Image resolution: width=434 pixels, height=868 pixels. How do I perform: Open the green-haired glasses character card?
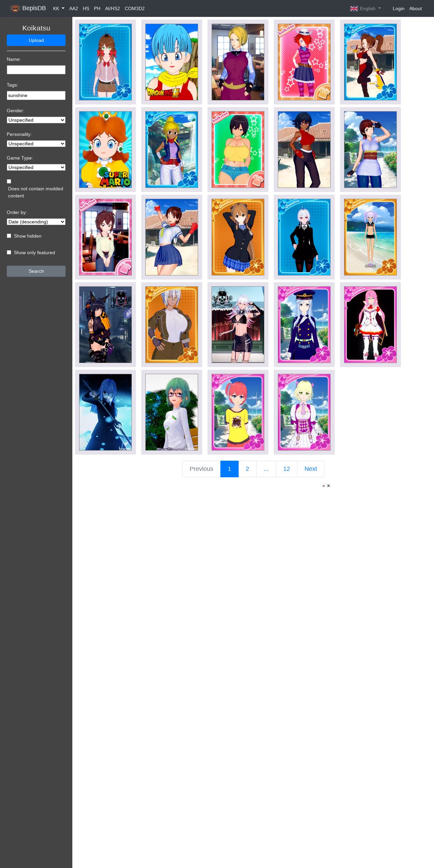[172, 412]
